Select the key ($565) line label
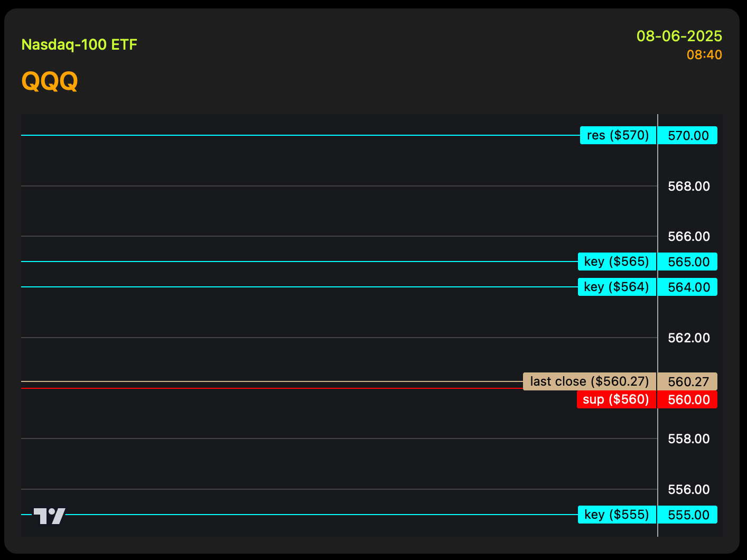Viewport: 747px width, 560px height. click(617, 262)
